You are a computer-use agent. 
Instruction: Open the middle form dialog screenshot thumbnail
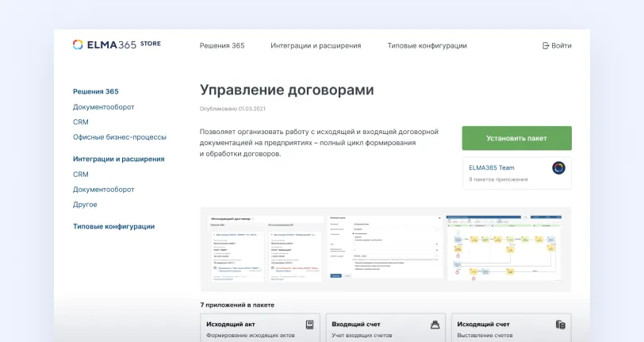[385, 248]
